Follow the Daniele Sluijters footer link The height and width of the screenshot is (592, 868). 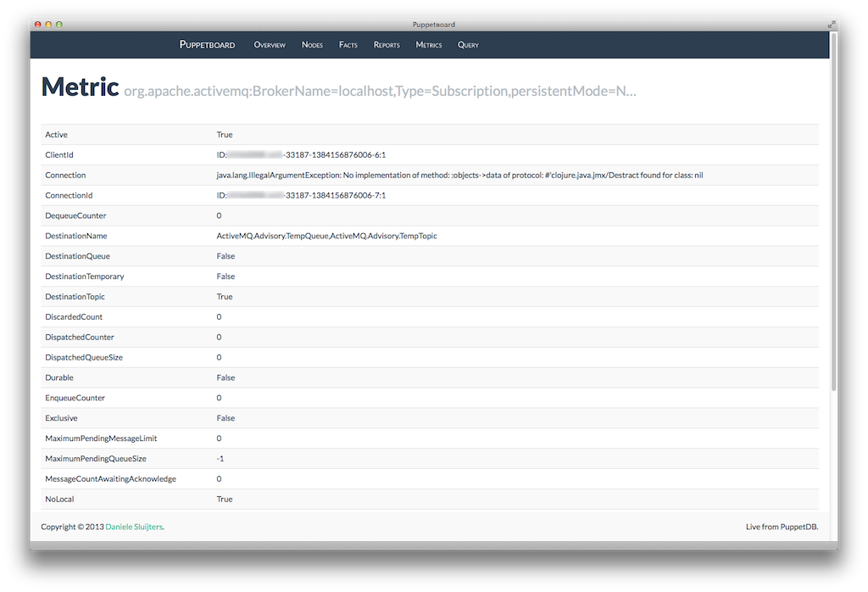point(134,527)
